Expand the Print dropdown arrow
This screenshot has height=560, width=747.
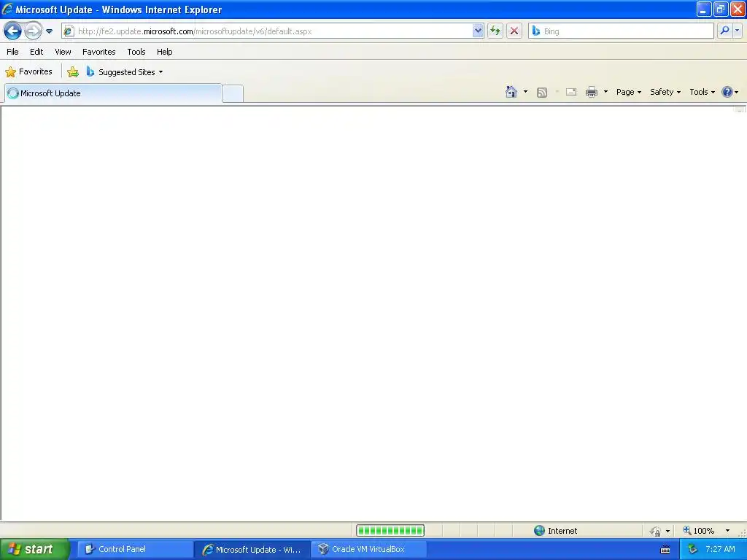(606, 92)
